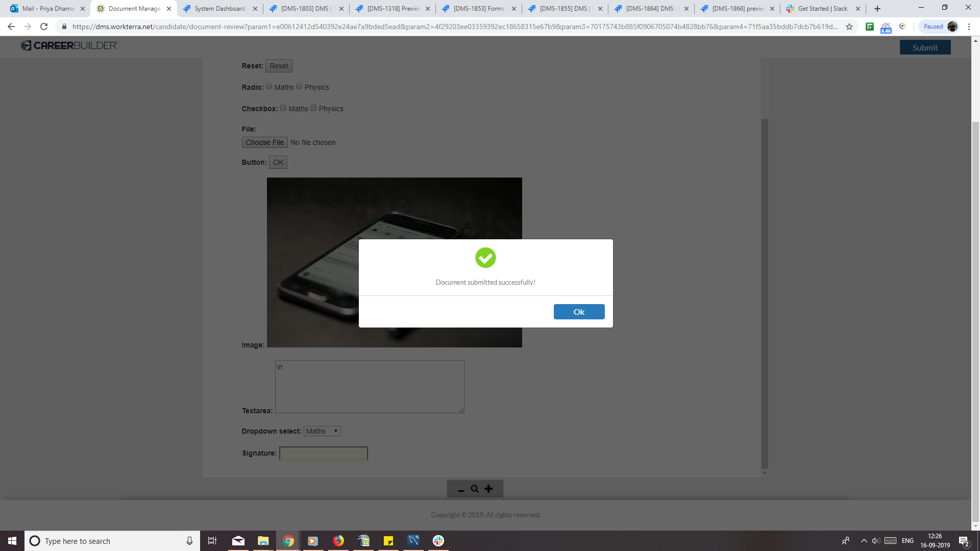
Task: Zoom in with the plus icon
Action: point(488,489)
